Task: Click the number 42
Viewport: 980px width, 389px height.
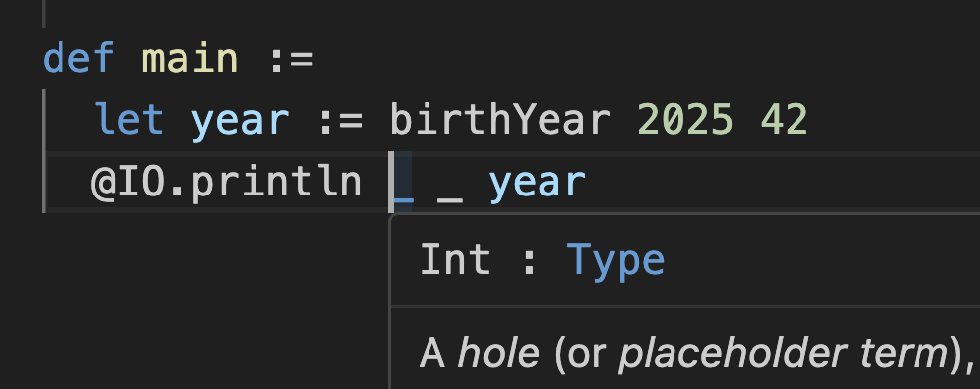Action: pos(785,119)
